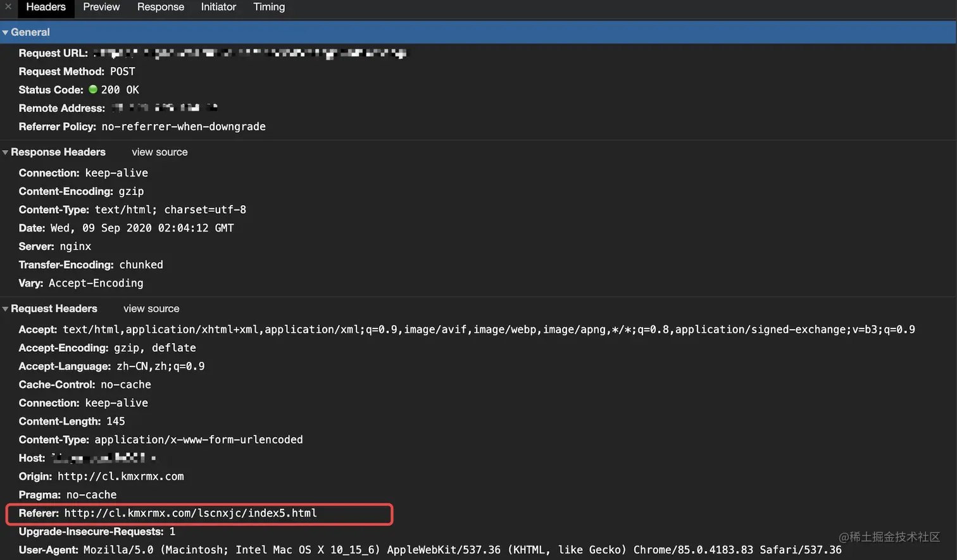This screenshot has height=560, width=957.
Task: Click the green status code indicator
Action: [93, 89]
